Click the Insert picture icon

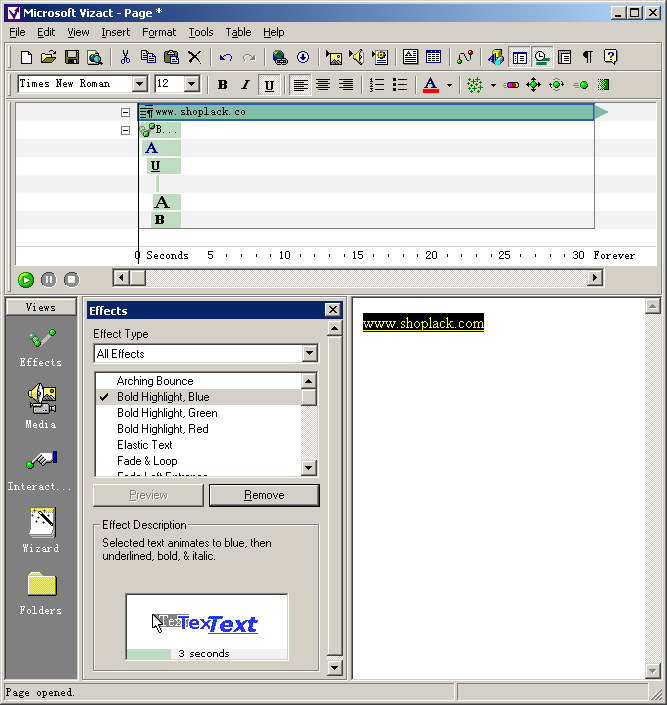pyautogui.click(x=334, y=57)
